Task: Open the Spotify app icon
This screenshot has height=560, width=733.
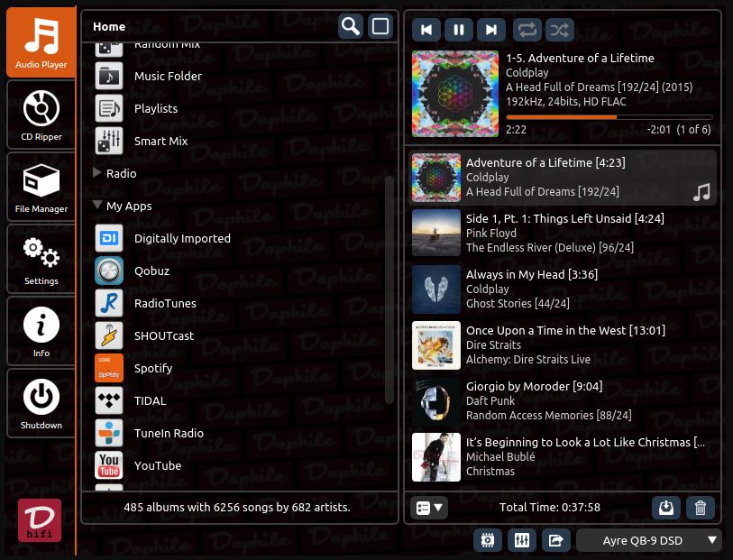Action: [109, 368]
